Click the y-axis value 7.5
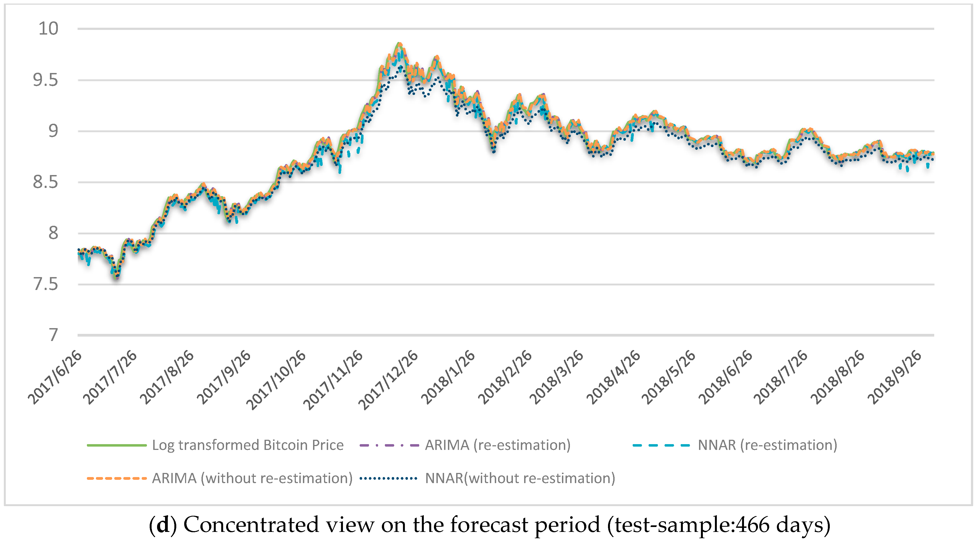Screen dimensions: 980x544 (45, 284)
